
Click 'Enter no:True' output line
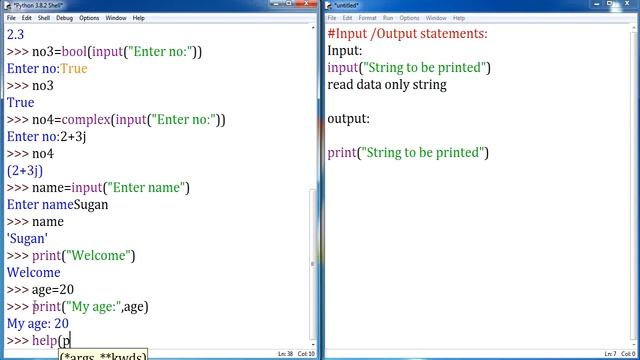coord(47,69)
